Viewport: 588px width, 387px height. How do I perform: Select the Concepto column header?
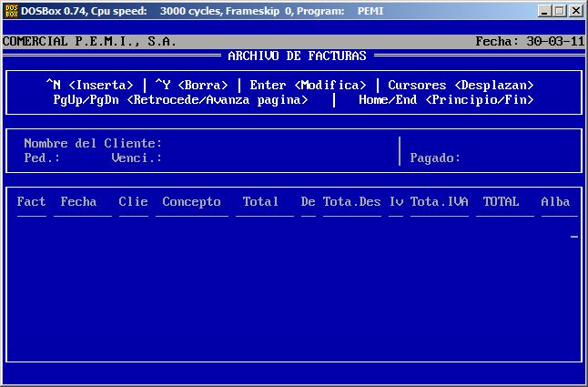191,201
